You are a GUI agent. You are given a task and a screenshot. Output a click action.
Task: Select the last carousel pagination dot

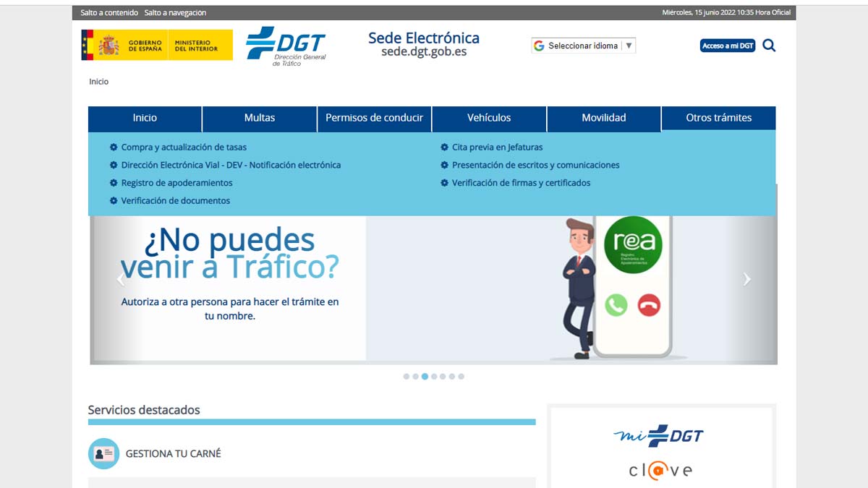[461, 377]
